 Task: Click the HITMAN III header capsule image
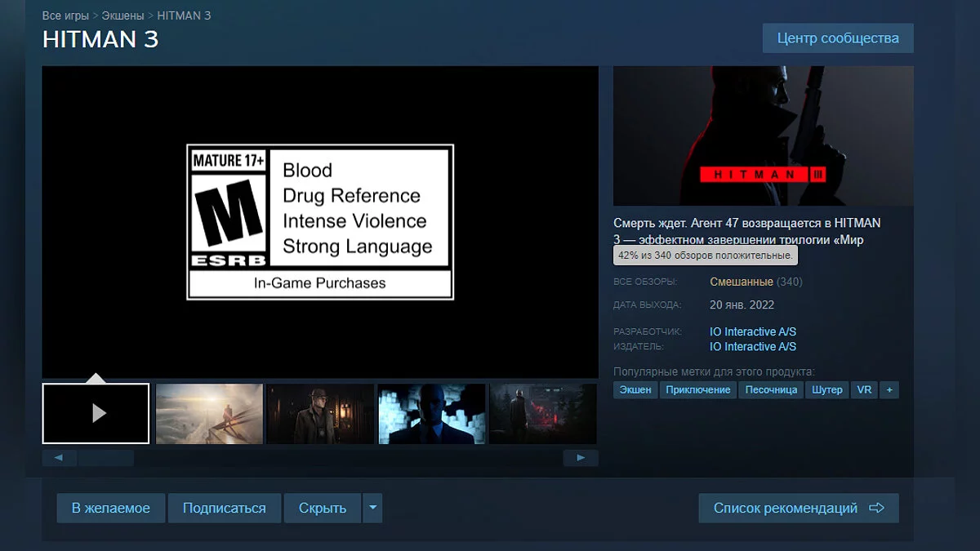764,136
